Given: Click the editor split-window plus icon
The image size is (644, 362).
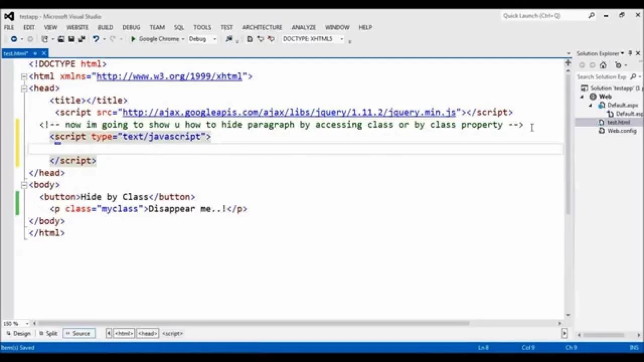Looking at the screenshot, I should click(568, 63).
